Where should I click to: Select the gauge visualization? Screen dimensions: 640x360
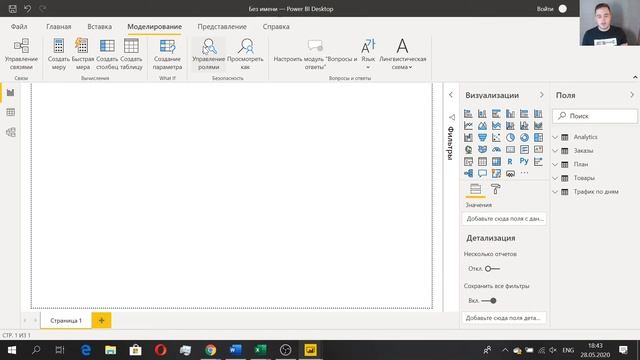(496, 149)
